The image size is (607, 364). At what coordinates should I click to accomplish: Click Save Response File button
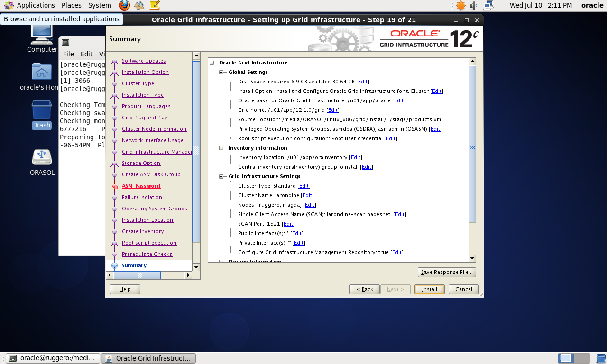point(446,272)
